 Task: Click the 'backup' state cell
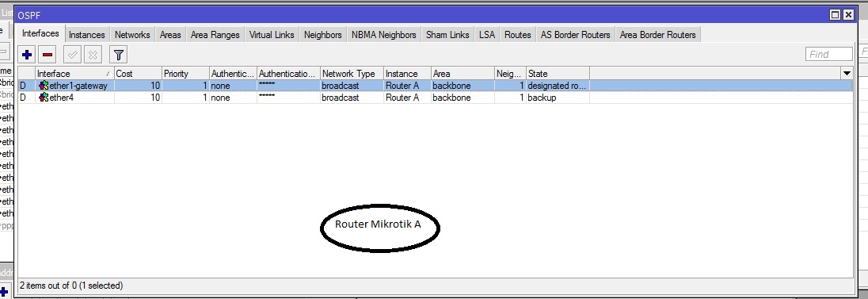click(x=542, y=98)
